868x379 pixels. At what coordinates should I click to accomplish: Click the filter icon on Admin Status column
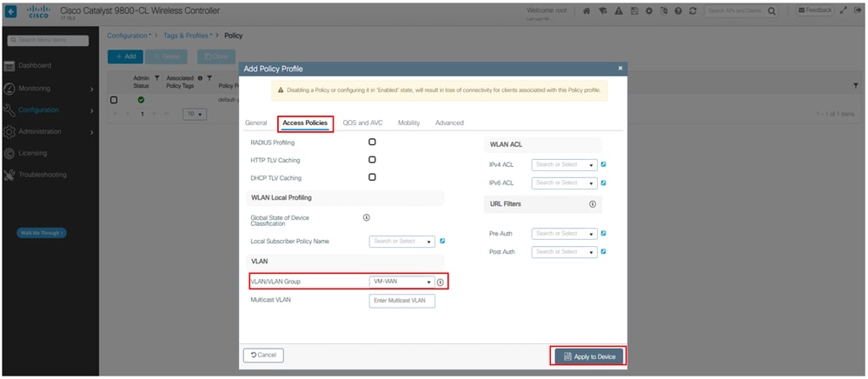(x=156, y=78)
